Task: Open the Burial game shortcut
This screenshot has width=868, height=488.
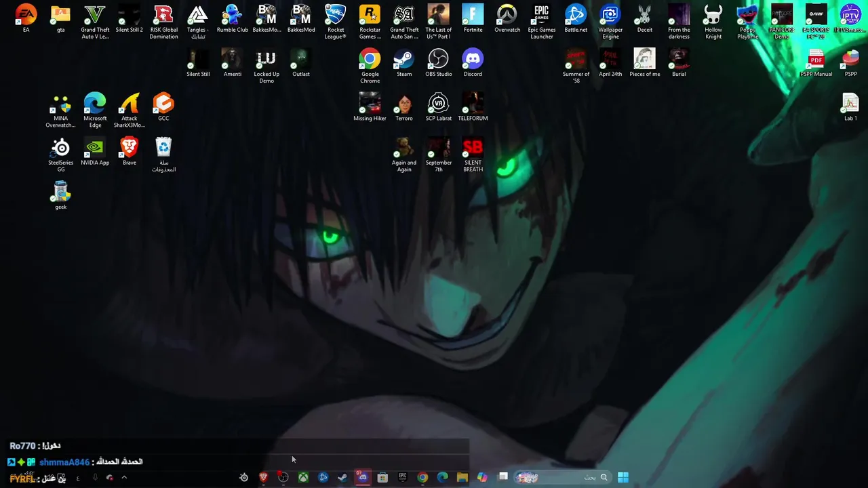Action: 679,63
